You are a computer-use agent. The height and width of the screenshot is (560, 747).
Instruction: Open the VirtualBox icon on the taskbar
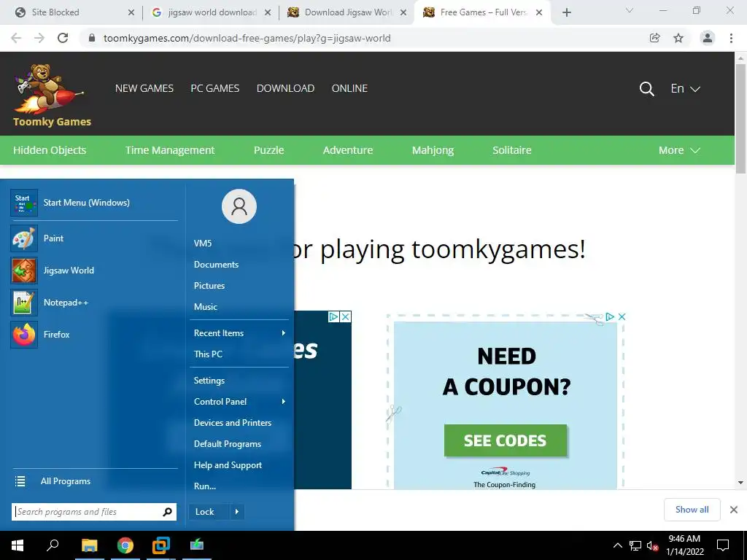click(161, 545)
